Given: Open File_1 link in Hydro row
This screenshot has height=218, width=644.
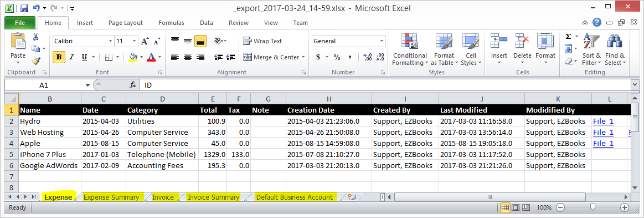Looking at the screenshot, I should pos(603,121).
